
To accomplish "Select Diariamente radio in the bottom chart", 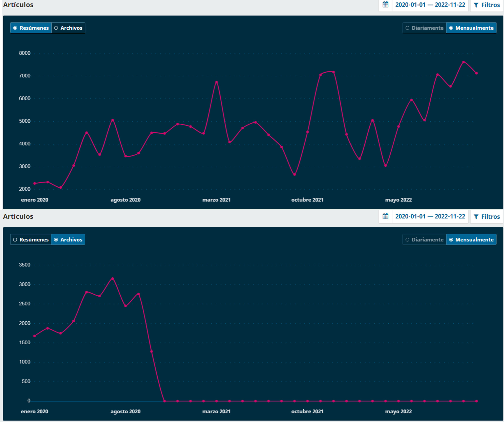I will pyautogui.click(x=424, y=239).
